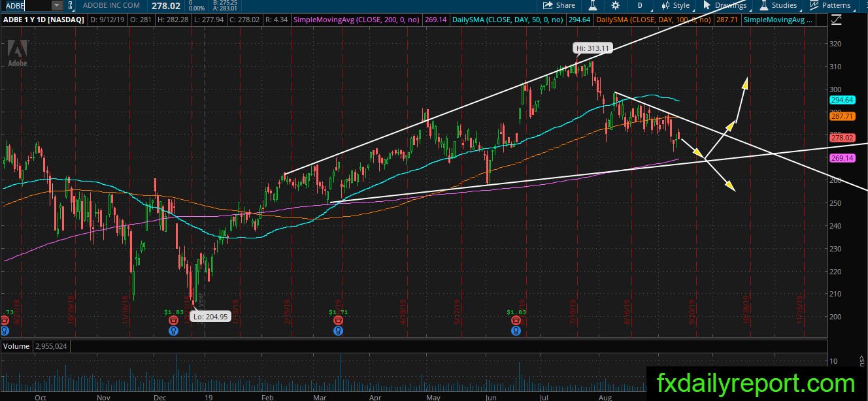This screenshot has width=868, height=401.
Task: Click the ADBE 1 Y 1D [NASDAQ] label
Action: coord(44,20)
